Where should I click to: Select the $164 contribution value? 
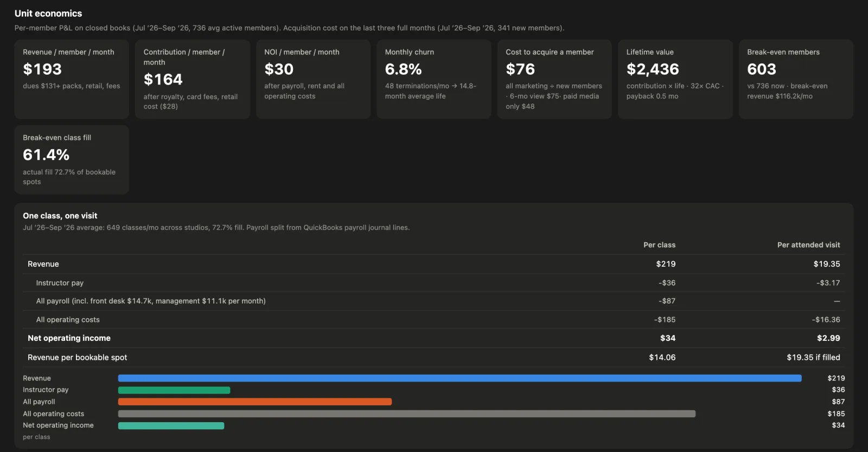163,80
